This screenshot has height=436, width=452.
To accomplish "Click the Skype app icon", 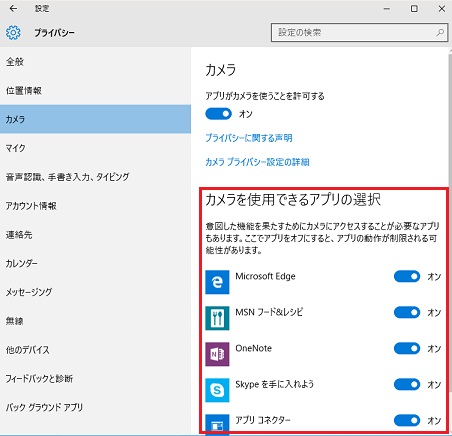I will coord(217,390).
